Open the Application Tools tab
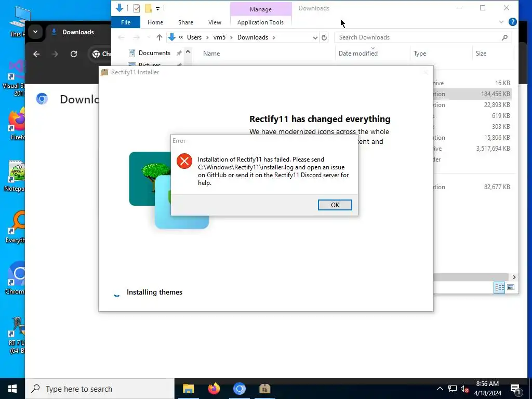The width and height of the screenshot is (532, 399). point(260,22)
